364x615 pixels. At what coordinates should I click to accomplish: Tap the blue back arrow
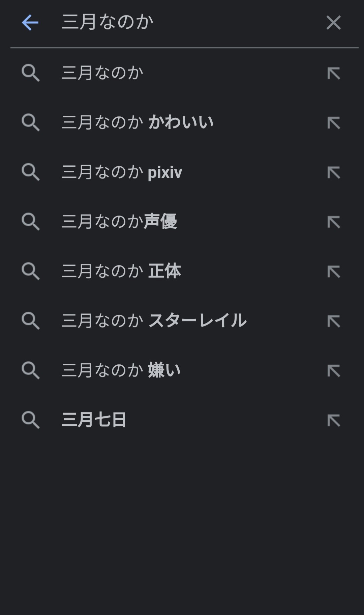(30, 23)
